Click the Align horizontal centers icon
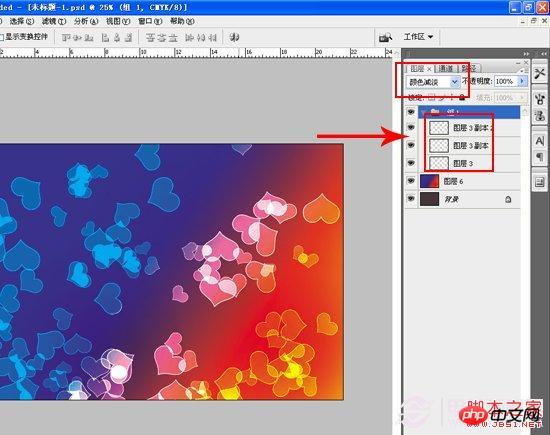 [x=117, y=38]
